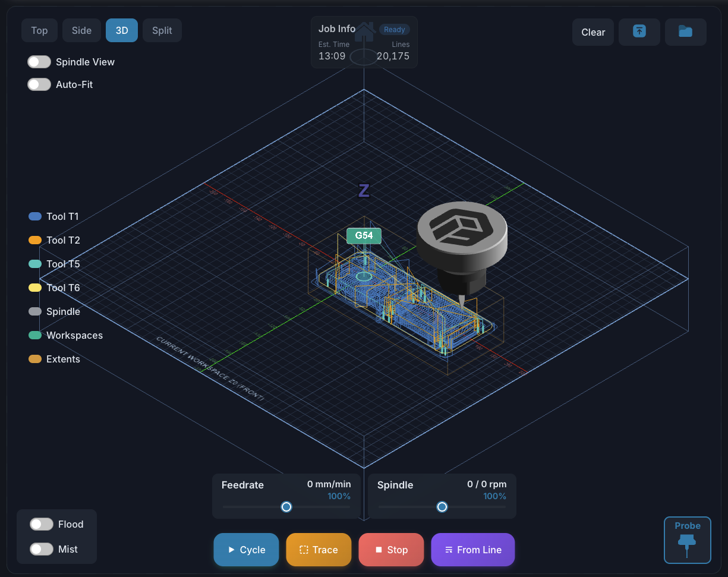Click the estimated time 13:09 value
The image size is (728, 577).
(x=332, y=56)
